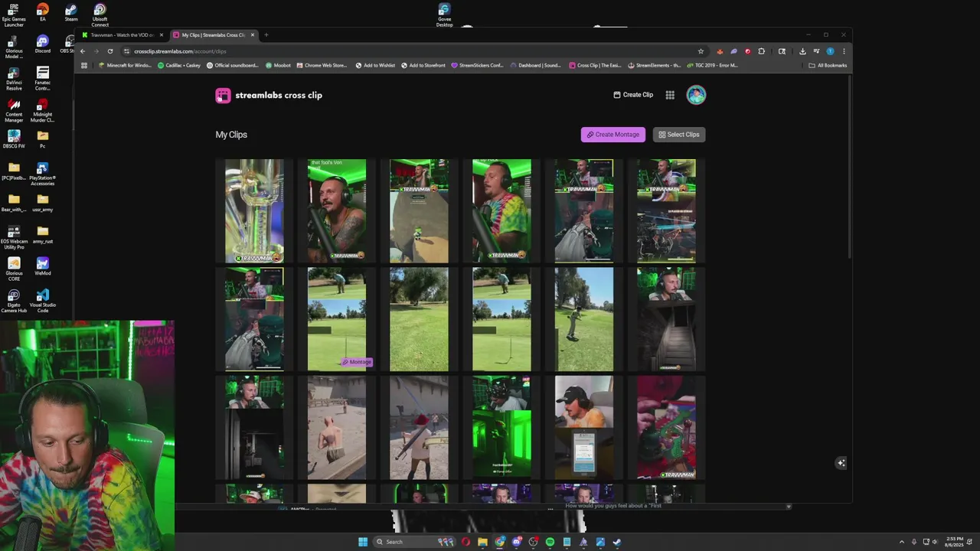Open the glass water pipe clip thumbnail
The width and height of the screenshot is (980, 551).
point(254,210)
